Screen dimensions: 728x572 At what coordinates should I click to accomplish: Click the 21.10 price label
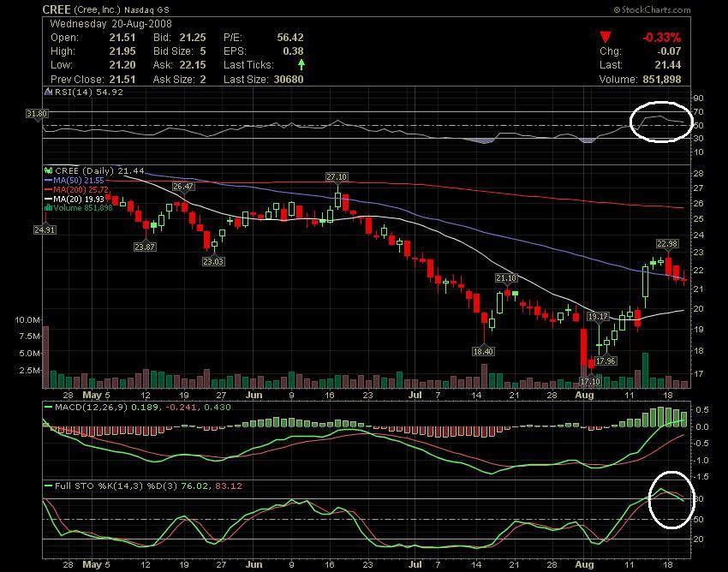(506, 277)
